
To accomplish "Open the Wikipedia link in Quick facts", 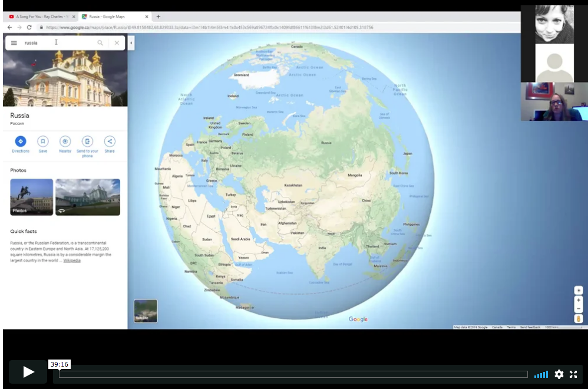I will coord(72,261).
